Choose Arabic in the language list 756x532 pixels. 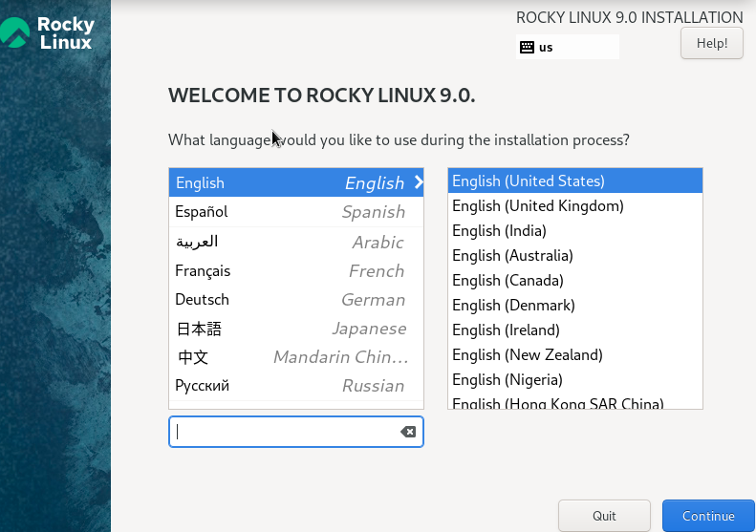[296, 242]
